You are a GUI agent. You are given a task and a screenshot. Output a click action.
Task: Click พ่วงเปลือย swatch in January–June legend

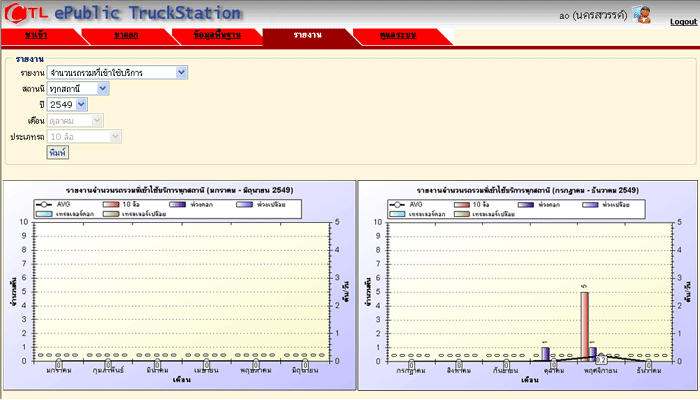point(245,204)
